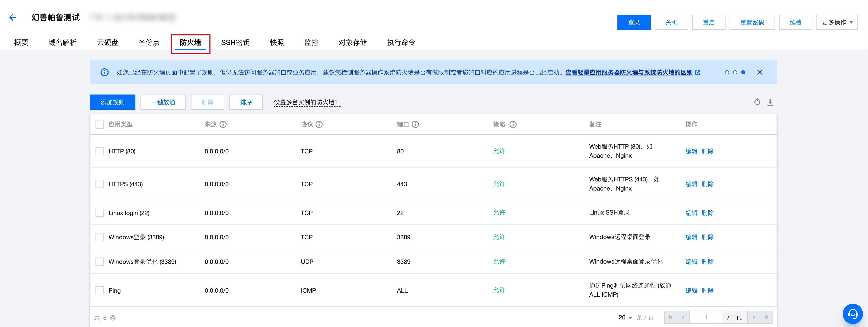Click the page number input field
The height and width of the screenshot is (327, 868).
[705, 317]
